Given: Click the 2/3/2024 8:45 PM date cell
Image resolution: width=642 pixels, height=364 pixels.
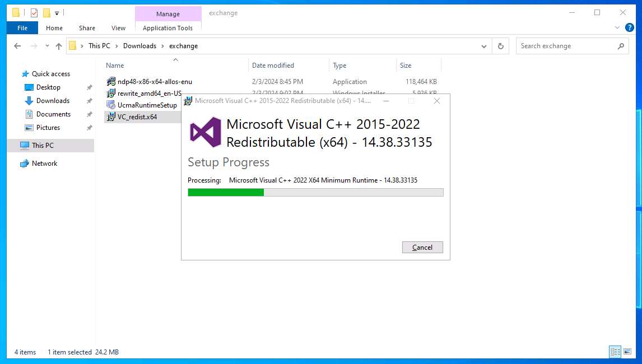Looking at the screenshot, I should [278, 82].
